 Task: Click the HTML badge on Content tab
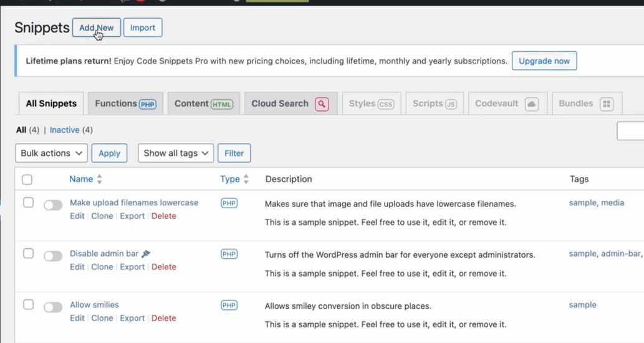(x=222, y=104)
